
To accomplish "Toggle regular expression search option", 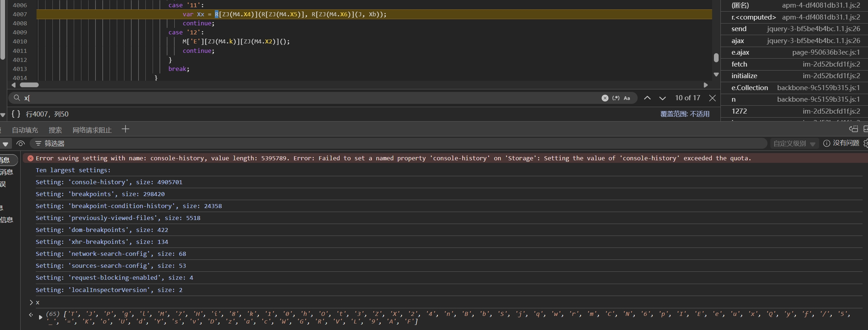I will coord(616,98).
